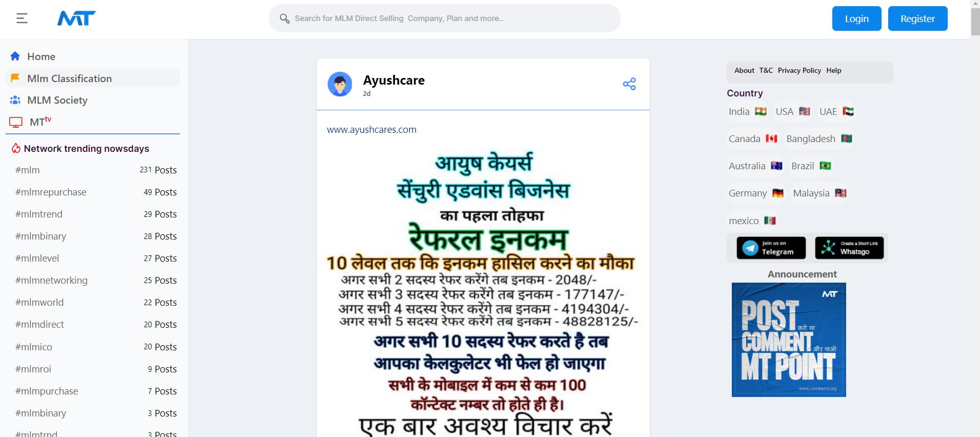Click the Login button
Screen dimensions: 980x437
856,18
